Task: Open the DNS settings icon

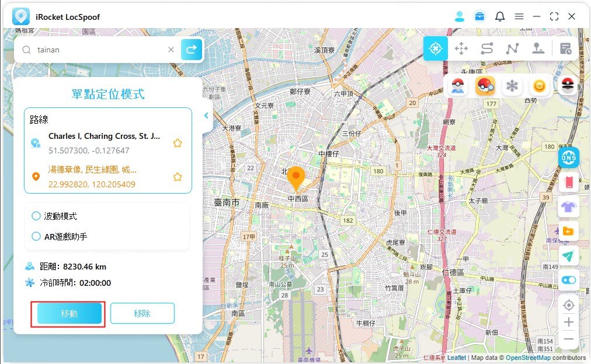Action: coord(568,157)
